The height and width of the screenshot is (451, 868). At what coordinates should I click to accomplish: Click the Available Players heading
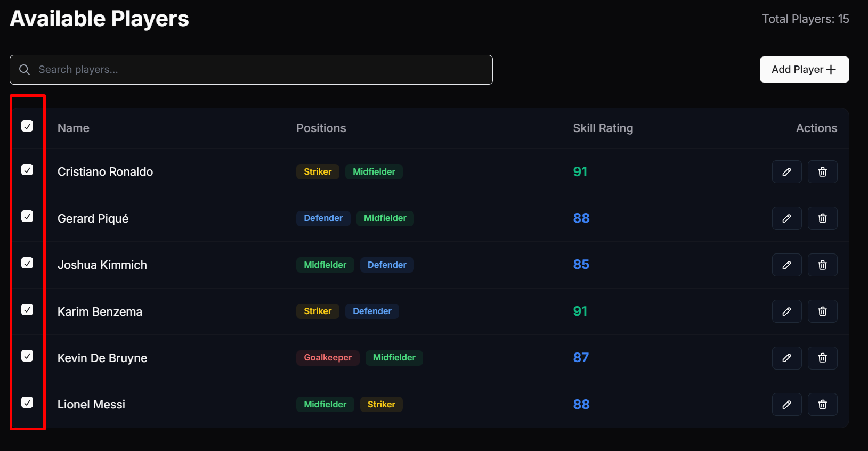100,19
